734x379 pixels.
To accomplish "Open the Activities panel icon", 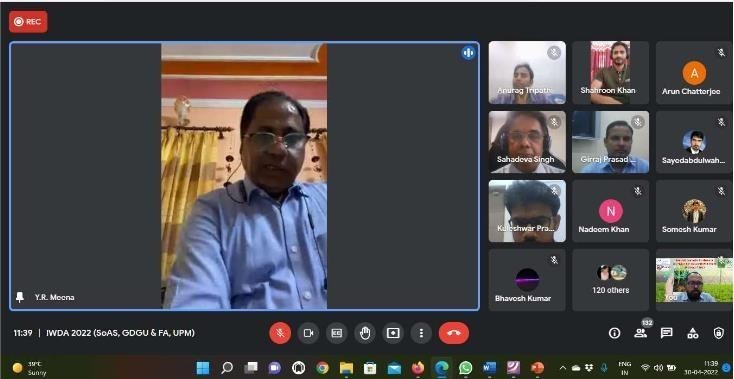I will pos(693,333).
